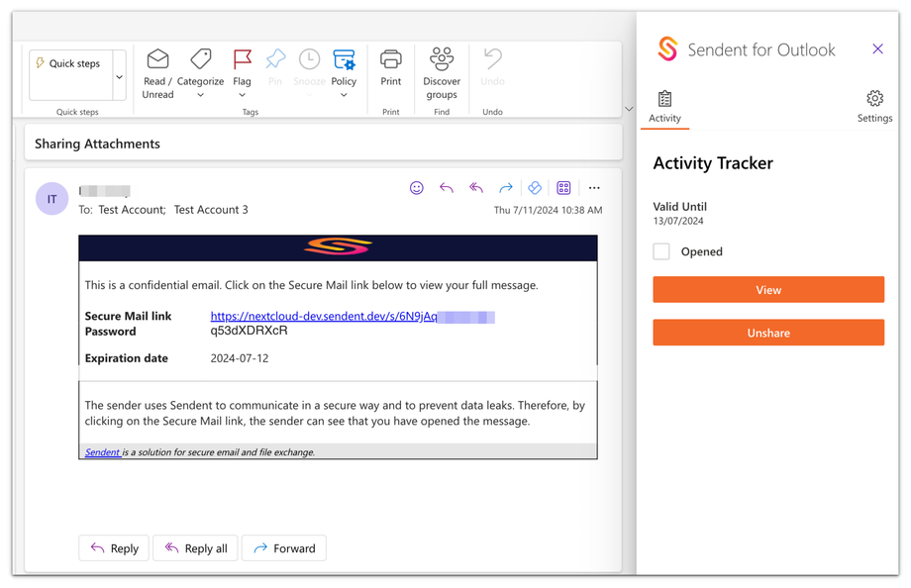
Task: Open Discover groups from ribbon
Action: pyautogui.click(x=442, y=73)
